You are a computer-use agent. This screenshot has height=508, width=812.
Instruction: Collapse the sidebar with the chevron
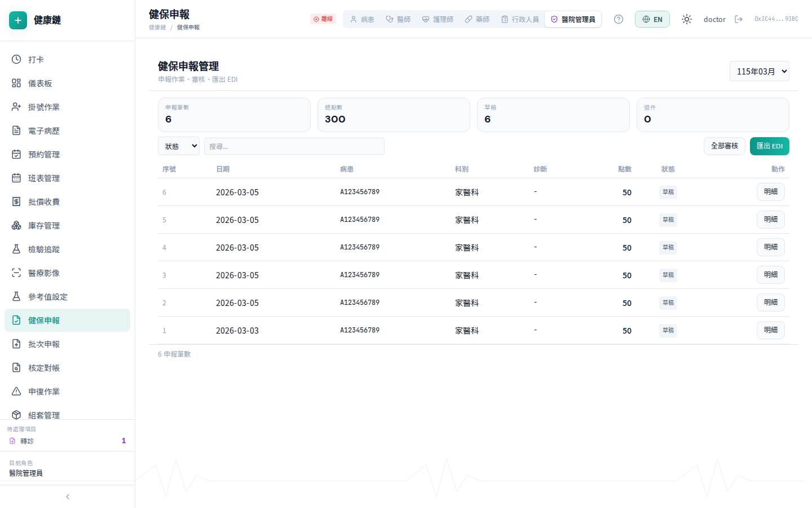click(68, 497)
